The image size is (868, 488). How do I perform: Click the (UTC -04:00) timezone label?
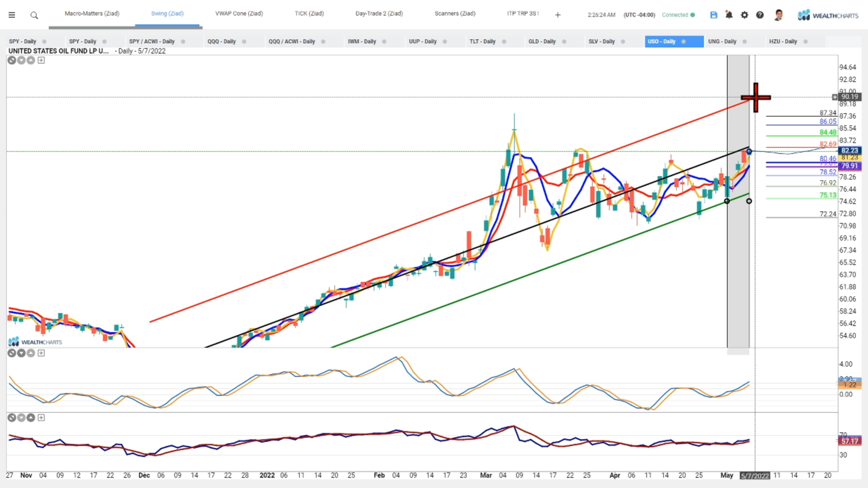[639, 15]
